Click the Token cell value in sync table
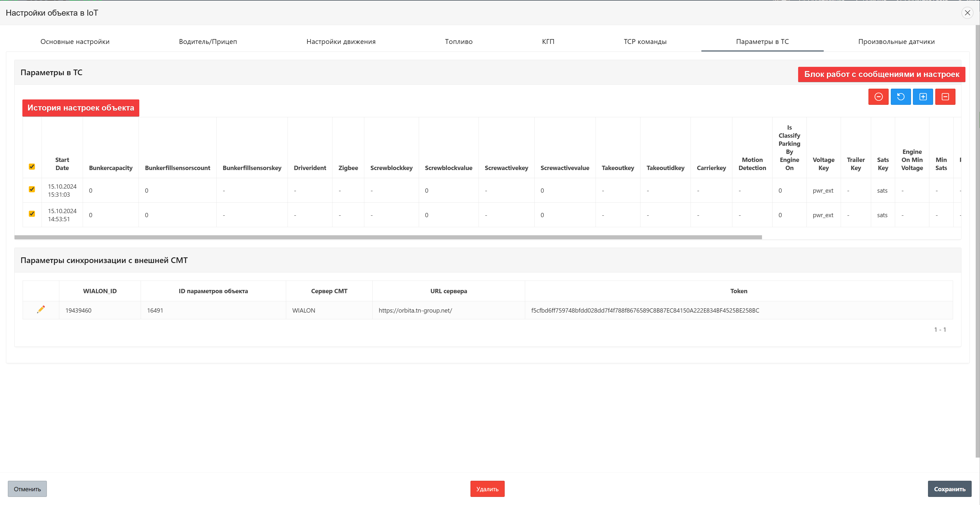 (645, 310)
